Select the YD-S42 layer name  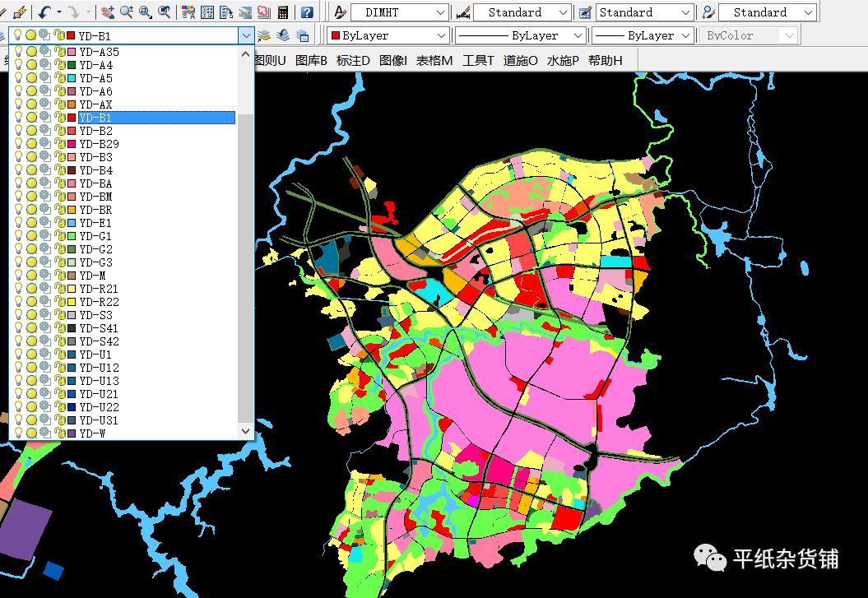click(99, 341)
